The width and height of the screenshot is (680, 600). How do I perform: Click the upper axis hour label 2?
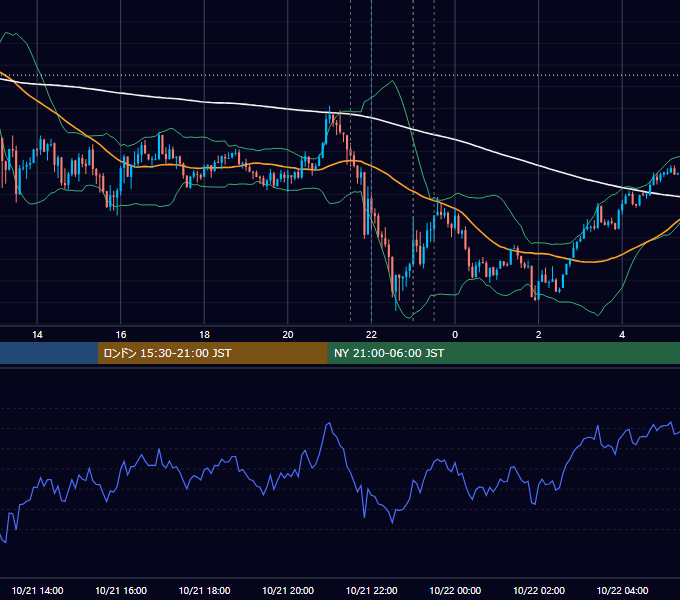click(x=538, y=335)
